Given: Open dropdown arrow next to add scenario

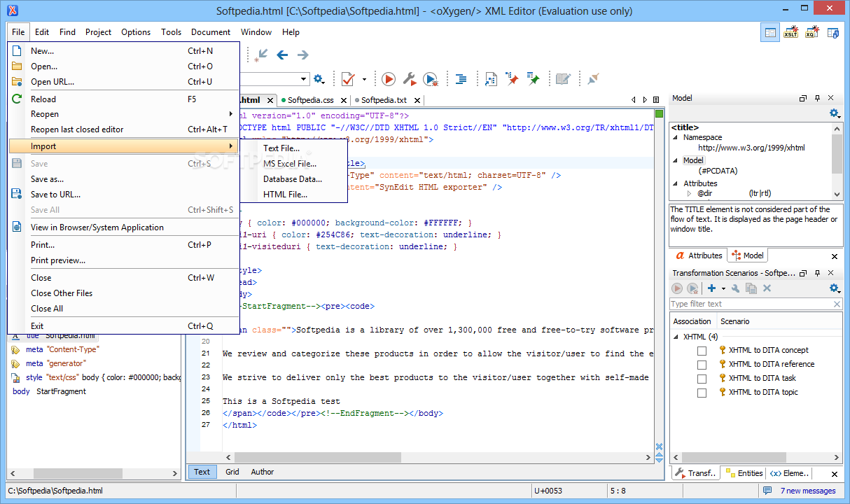Looking at the screenshot, I should tap(723, 288).
